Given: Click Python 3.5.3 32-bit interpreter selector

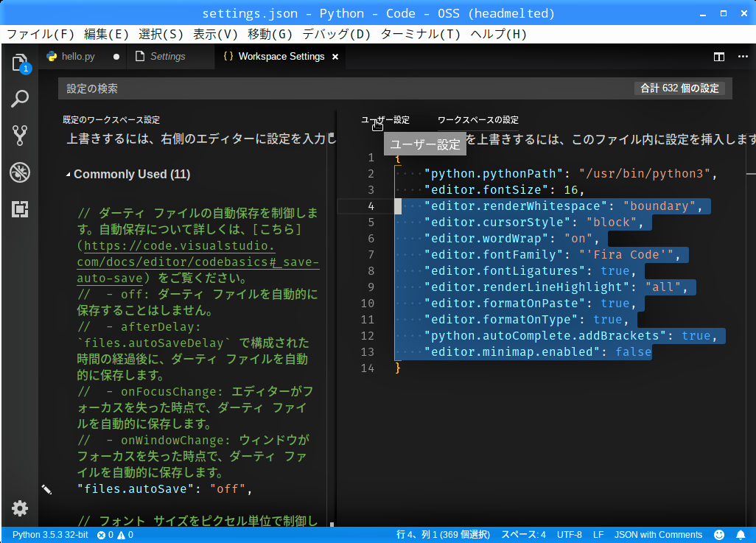Looking at the screenshot, I should pyautogui.click(x=50, y=535).
